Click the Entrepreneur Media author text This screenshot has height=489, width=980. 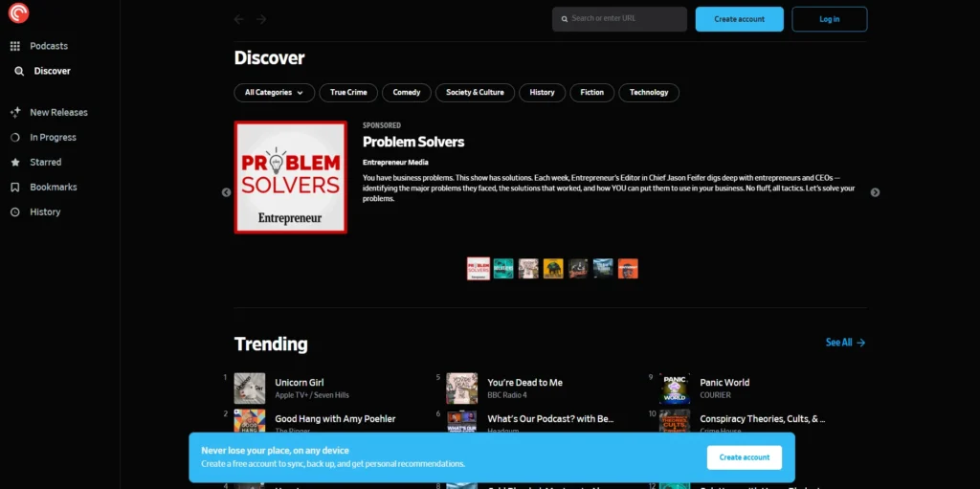point(395,163)
